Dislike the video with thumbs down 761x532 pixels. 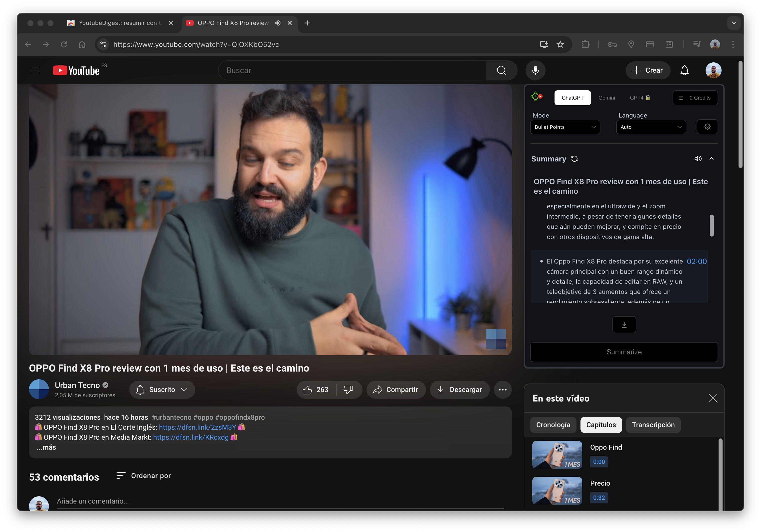tap(348, 390)
